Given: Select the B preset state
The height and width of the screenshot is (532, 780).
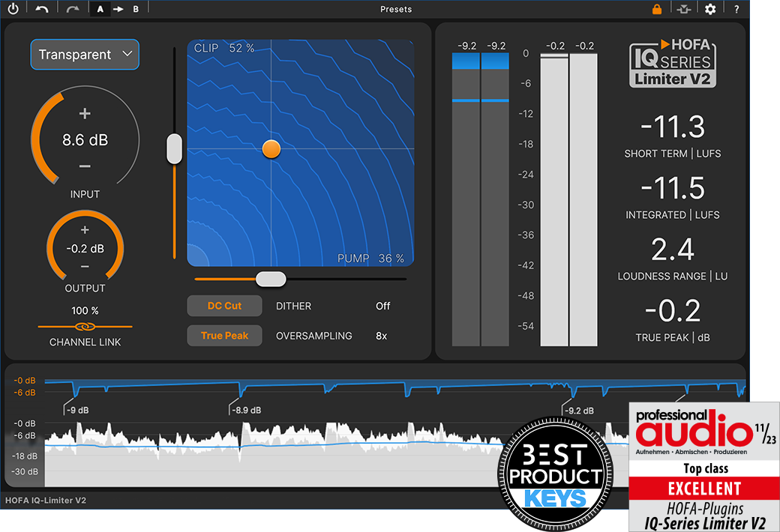Looking at the screenshot, I should 135,9.
